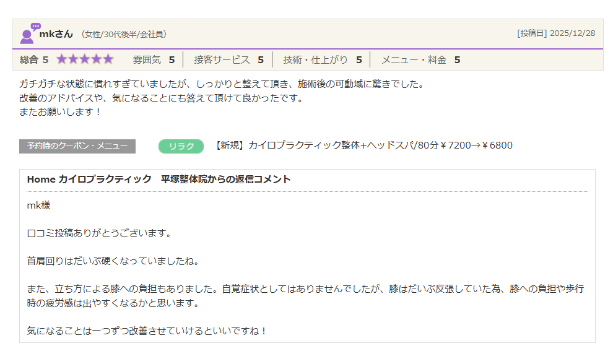
Task: Click the review text beginning ガチガチな状態
Action: (221, 84)
